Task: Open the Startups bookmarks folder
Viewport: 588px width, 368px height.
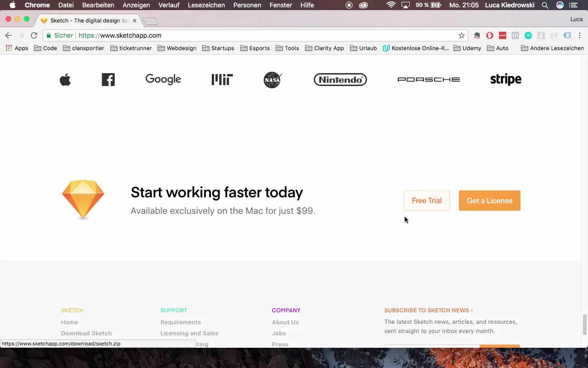Action: click(x=218, y=48)
